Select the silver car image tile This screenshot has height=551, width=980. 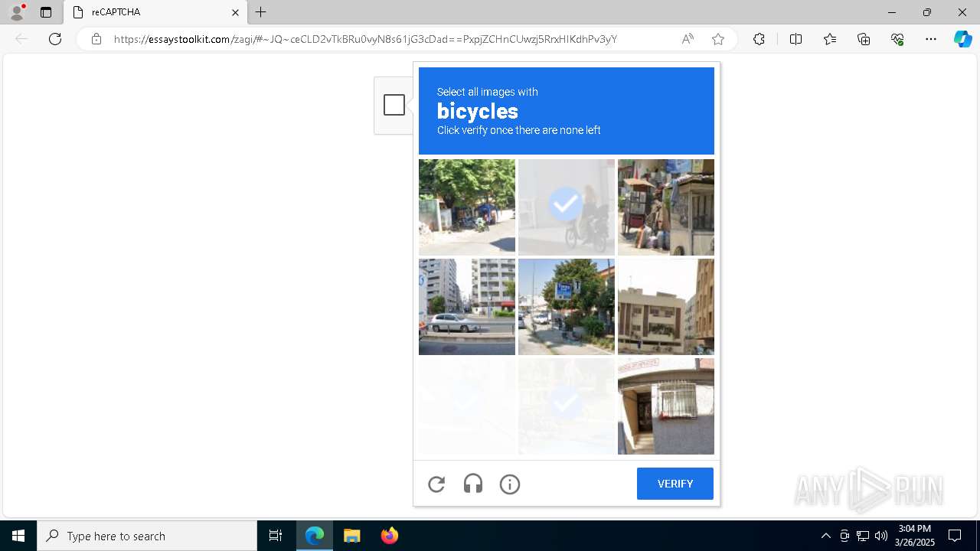point(467,307)
